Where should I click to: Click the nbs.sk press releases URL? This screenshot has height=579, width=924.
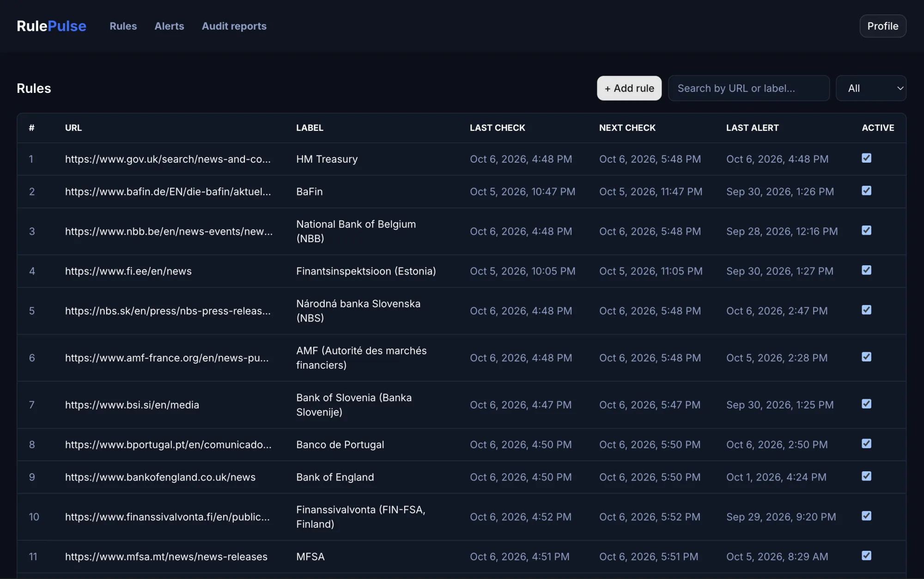pyautogui.click(x=168, y=311)
